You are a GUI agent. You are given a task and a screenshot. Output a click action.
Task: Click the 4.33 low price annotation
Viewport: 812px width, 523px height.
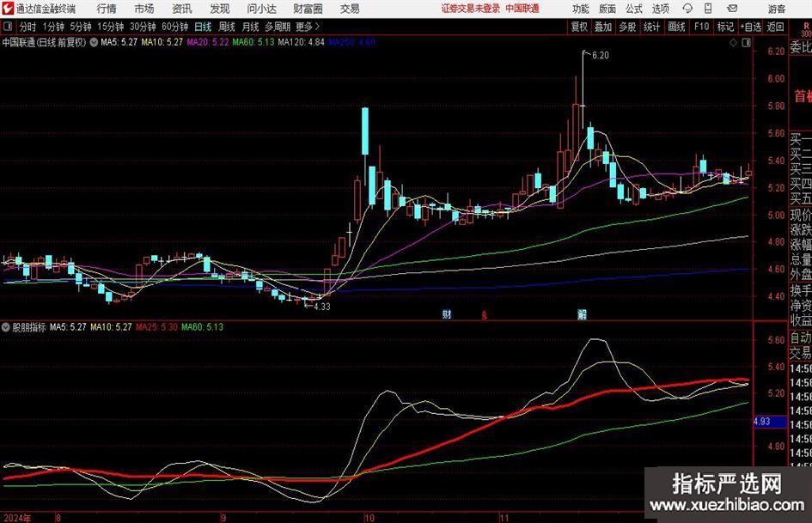[322, 307]
